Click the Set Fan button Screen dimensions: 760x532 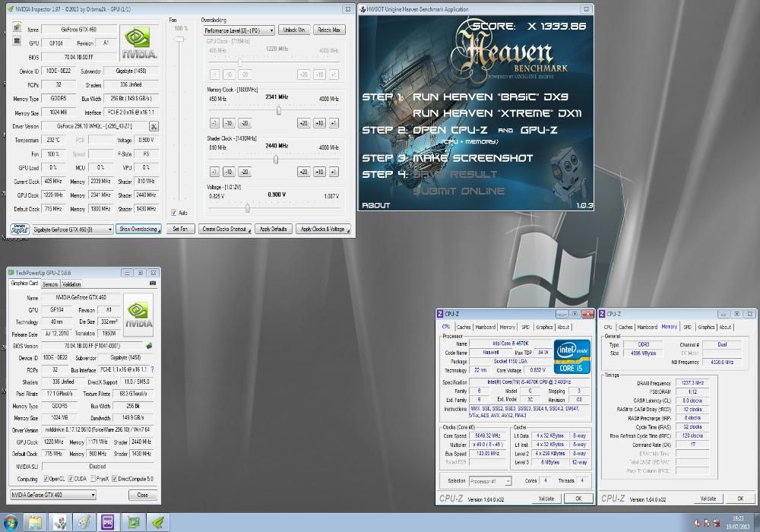[x=180, y=230]
